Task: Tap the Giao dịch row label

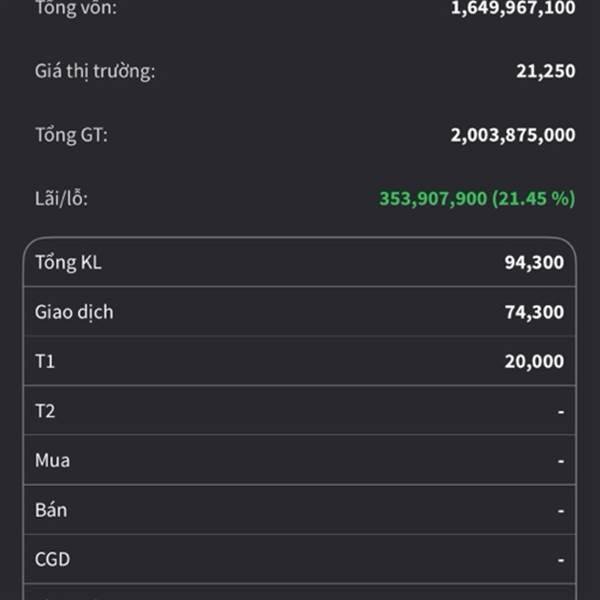Action: point(74,312)
